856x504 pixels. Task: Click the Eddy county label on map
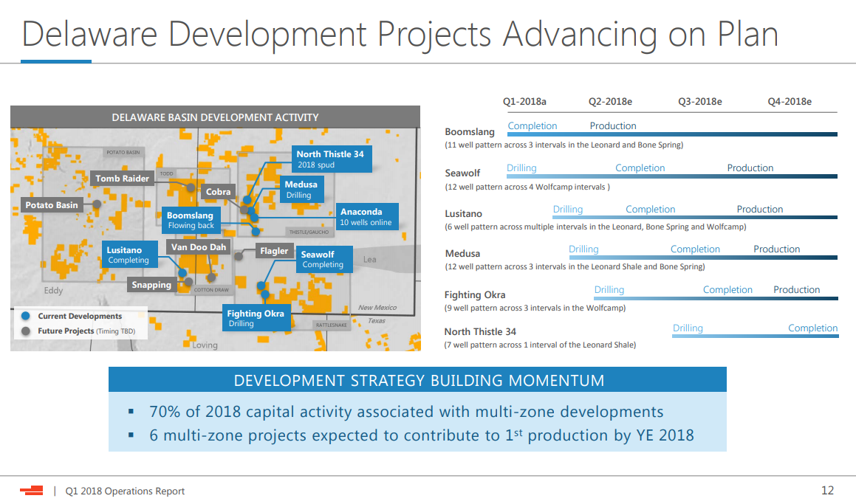[53, 290]
